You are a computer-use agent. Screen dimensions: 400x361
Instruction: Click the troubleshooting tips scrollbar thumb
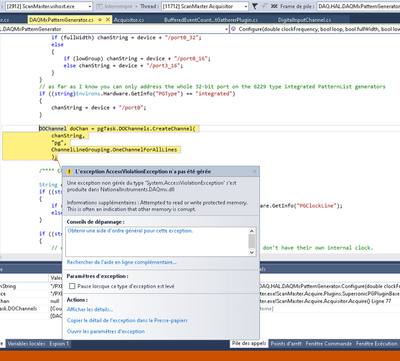252,241
